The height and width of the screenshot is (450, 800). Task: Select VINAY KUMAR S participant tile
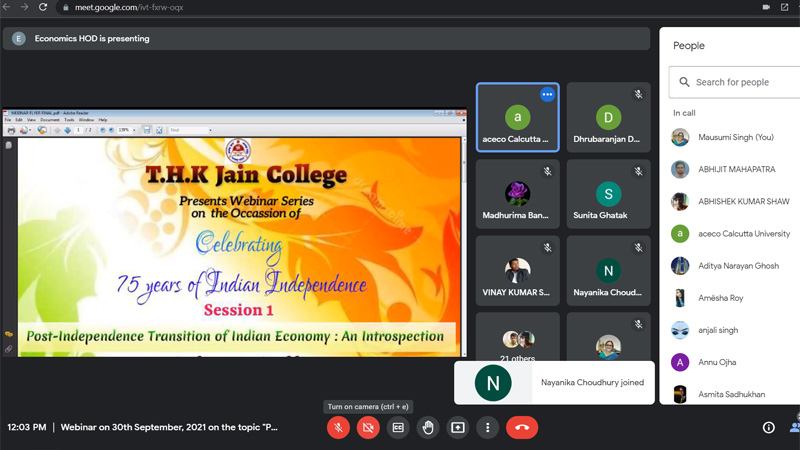coord(517,270)
